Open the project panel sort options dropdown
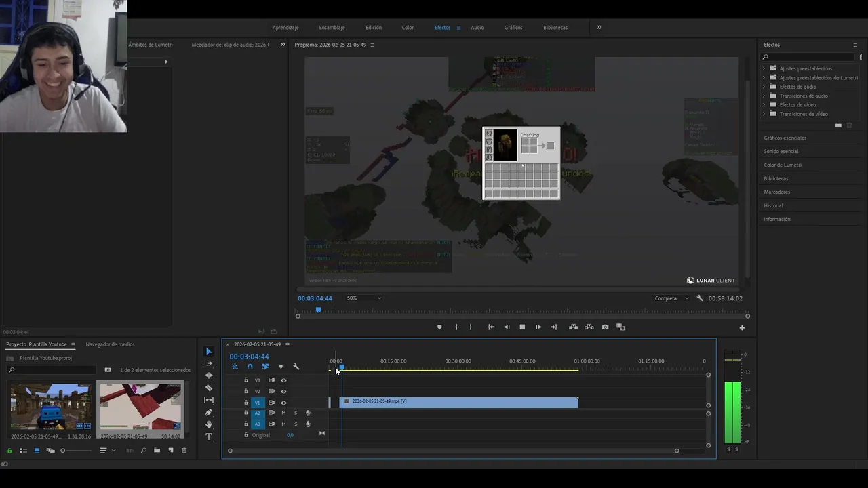 [x=107, y=450]
